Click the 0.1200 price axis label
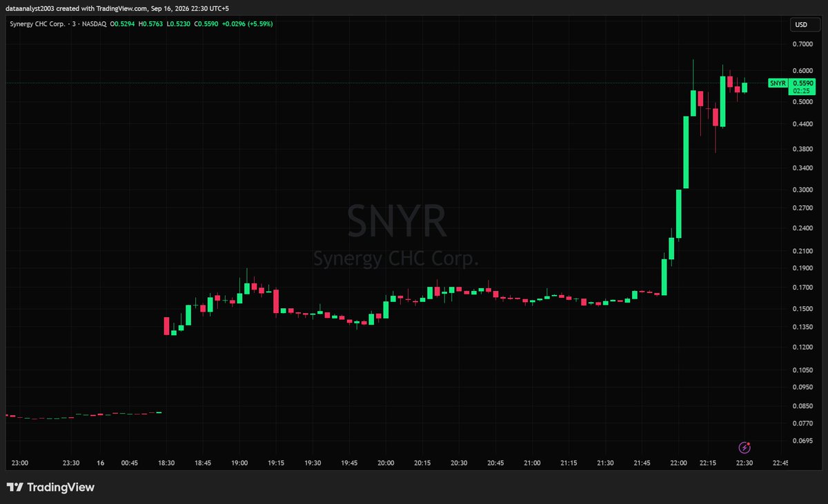Screen dimensions: 828x504 point(802,347)
